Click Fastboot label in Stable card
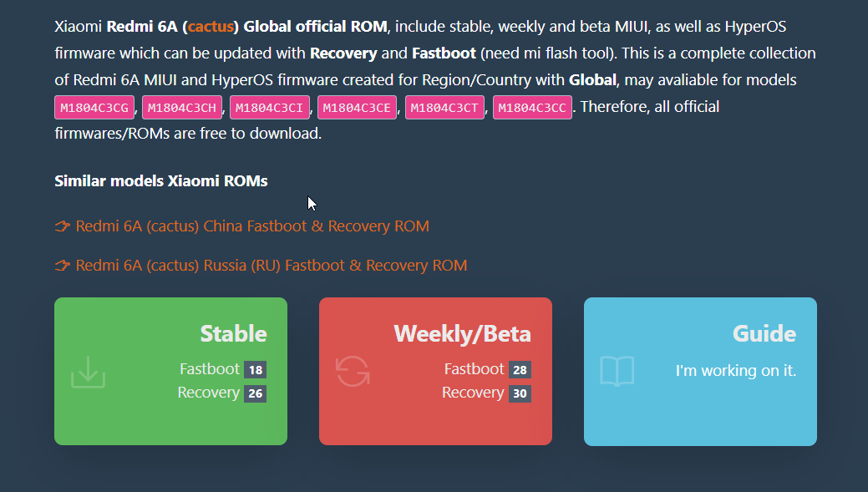Image resolution: width=868 pixels, height=492 pixels. pyautogui.click(x=210, y=369)
